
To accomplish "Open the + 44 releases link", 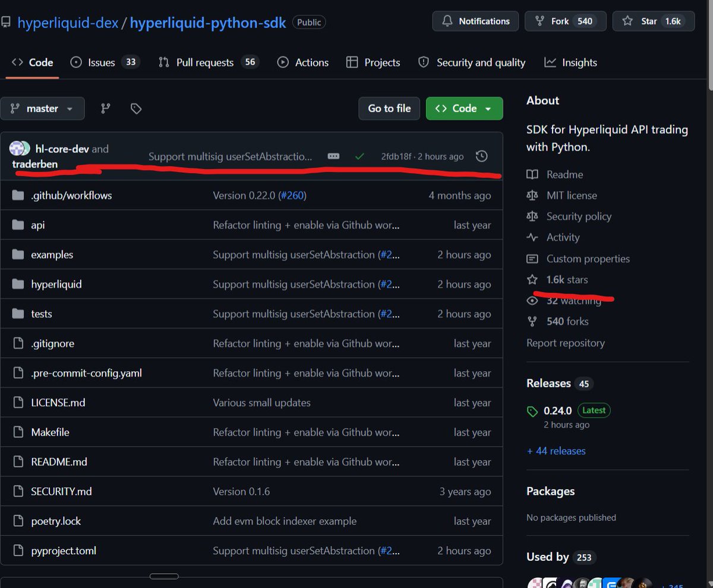I will [x=556, y=451].
